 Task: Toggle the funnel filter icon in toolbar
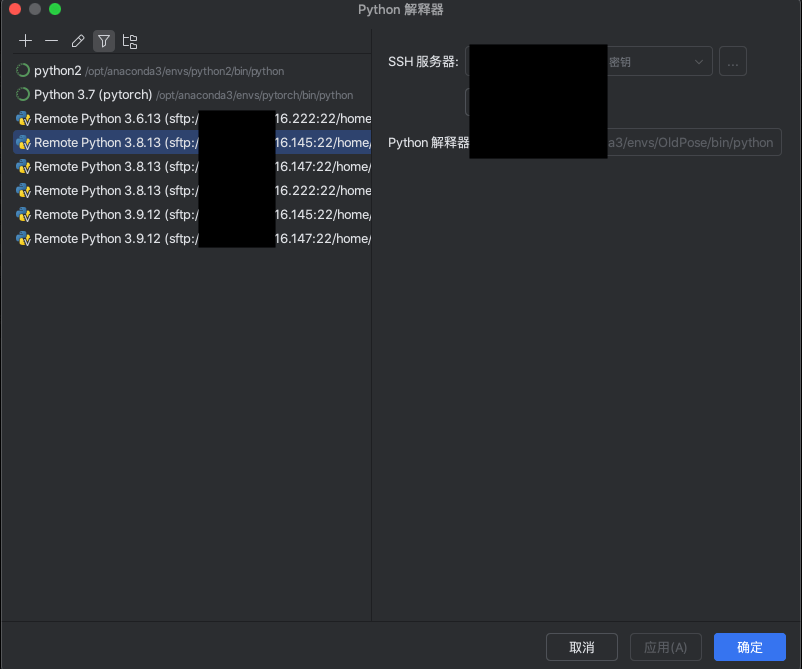point(104,41)
